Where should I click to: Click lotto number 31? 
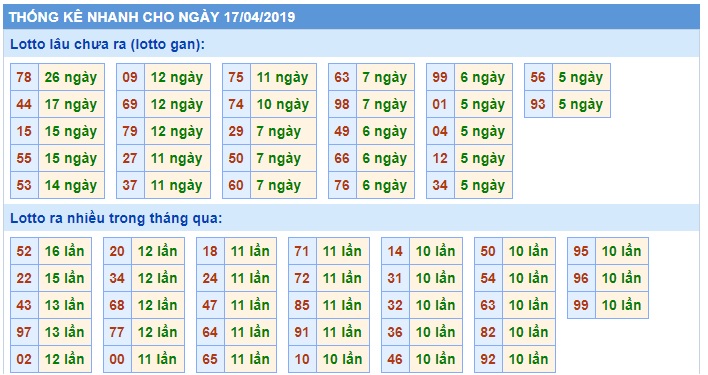[395, 278]
